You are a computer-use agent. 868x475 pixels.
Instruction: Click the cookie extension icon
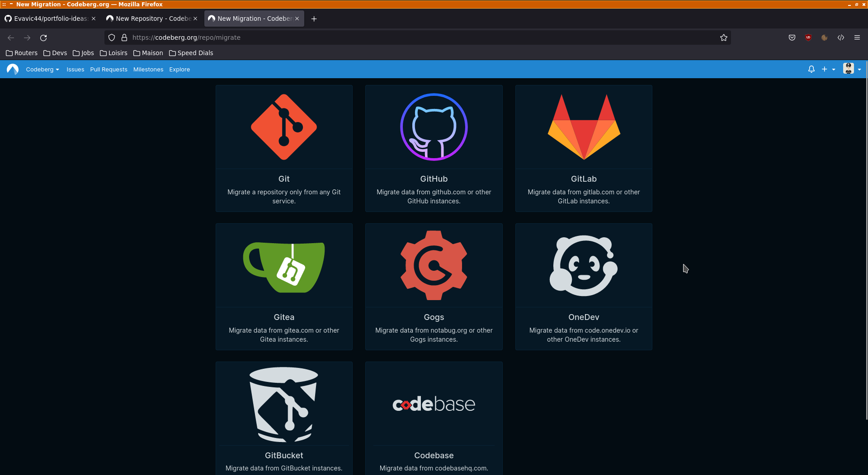click(x=825, y=38)
